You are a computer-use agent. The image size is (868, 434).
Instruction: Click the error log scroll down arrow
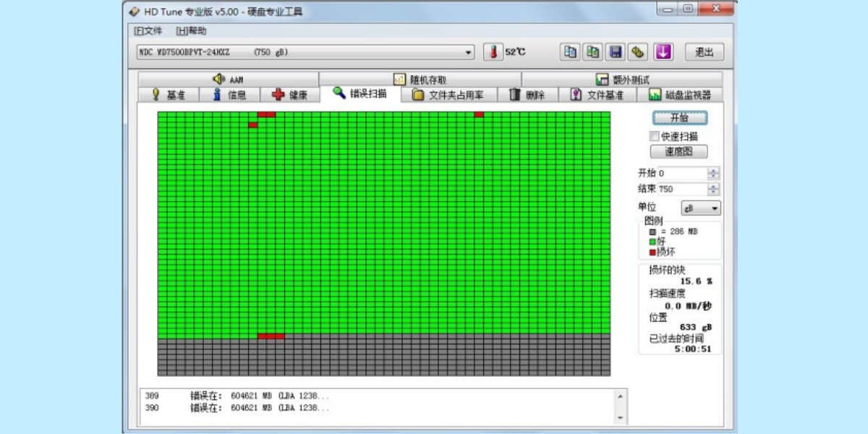pyautogui.click(x=620, y=418)
